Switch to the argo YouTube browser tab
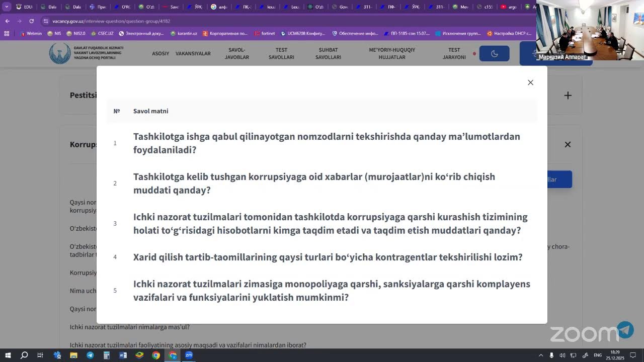 (509, 7)
